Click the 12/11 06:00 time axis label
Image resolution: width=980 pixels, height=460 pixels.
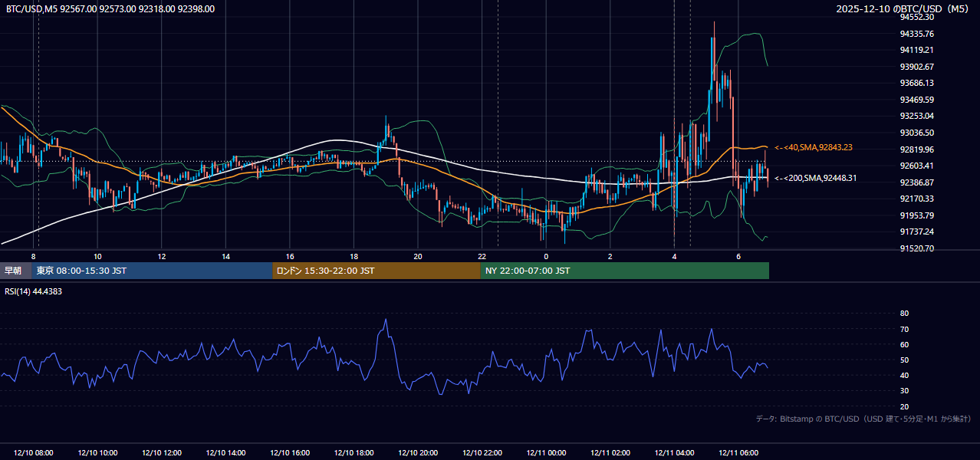coord(738,453)
